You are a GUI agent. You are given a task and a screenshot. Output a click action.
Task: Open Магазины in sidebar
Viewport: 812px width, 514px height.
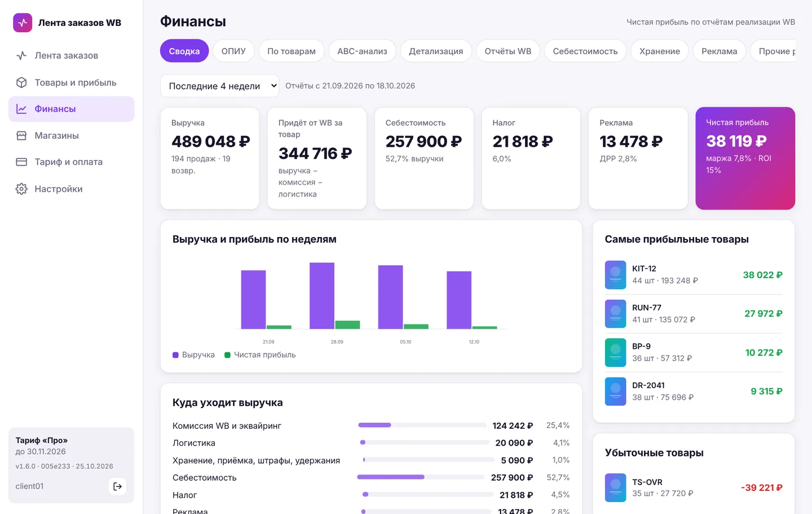click(x=71, y=135)
